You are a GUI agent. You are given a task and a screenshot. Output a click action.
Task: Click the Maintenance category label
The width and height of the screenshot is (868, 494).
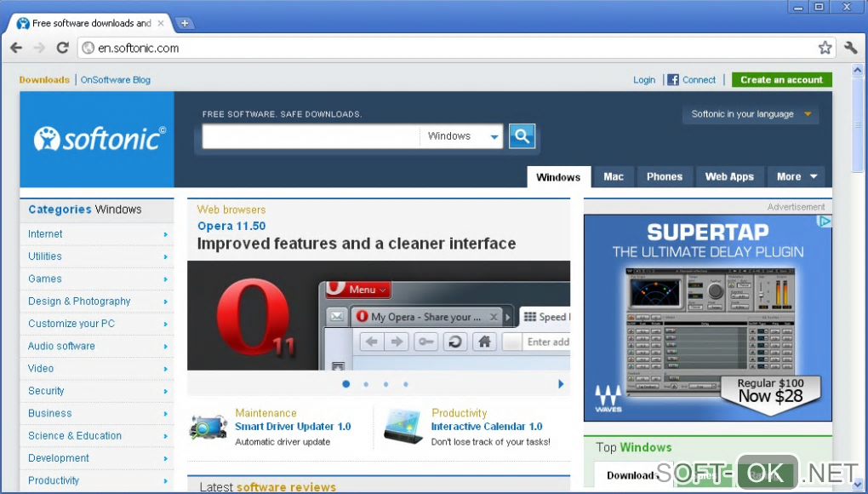point(266,412)
